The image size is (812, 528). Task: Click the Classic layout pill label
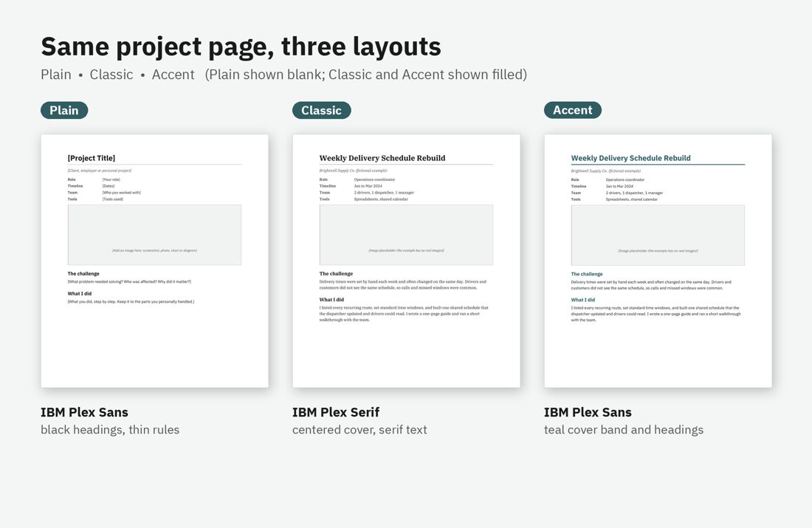click(x=322, y=110)
